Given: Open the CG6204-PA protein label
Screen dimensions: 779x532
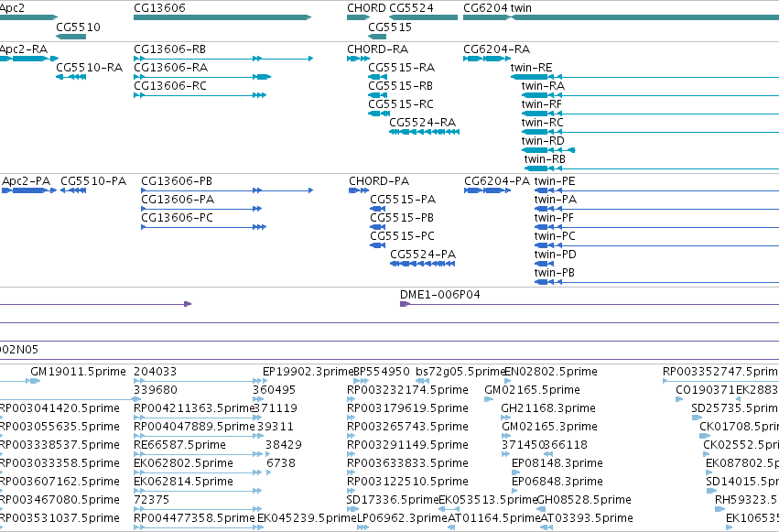Looking at the screenshot, I should (x=497, y=181).
